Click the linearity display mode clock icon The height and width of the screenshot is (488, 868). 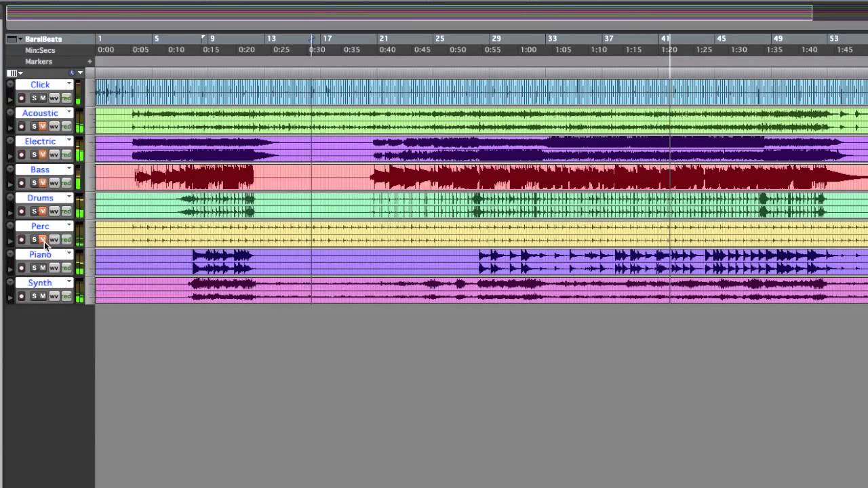pyautogui.click(x=73, y=73)
